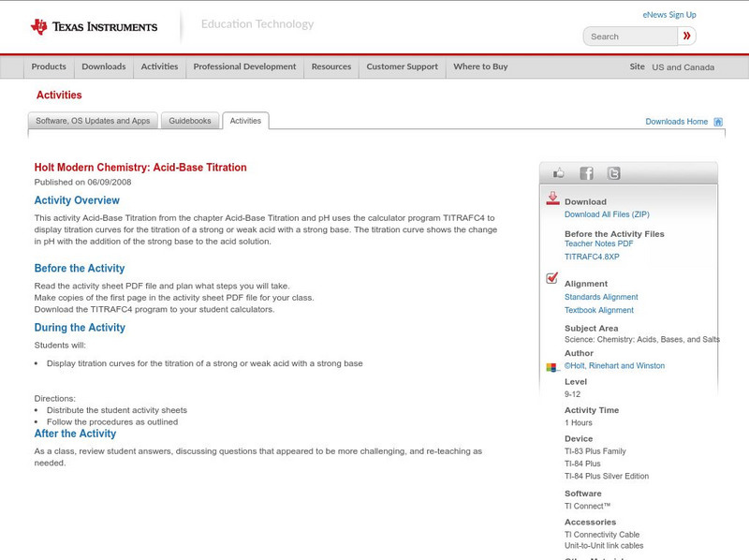Switch to the Guidebooks tab

190,121
